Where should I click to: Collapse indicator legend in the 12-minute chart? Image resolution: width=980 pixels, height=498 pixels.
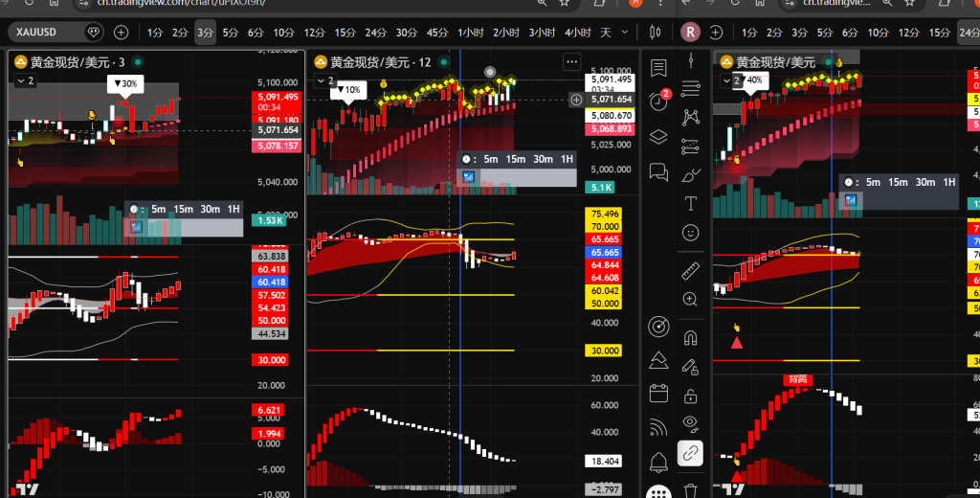(x=325, y=81)
